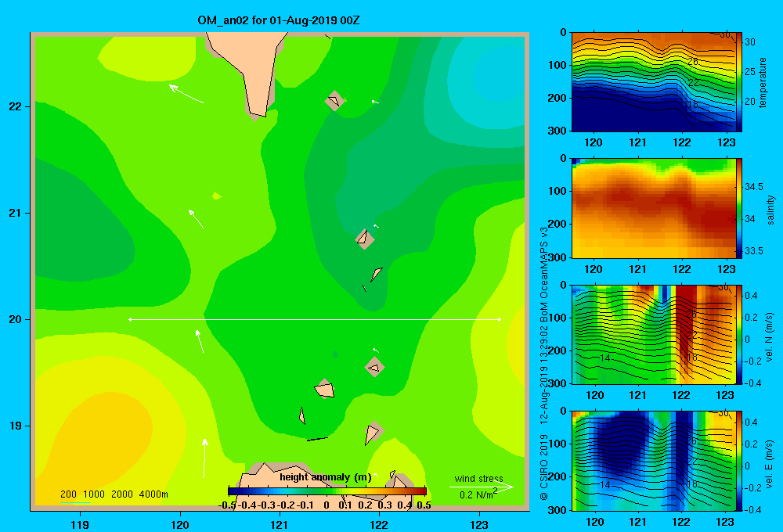783x532 pixels.
Task: Click the wind stress reference arrow
Action: pos(481,487)
